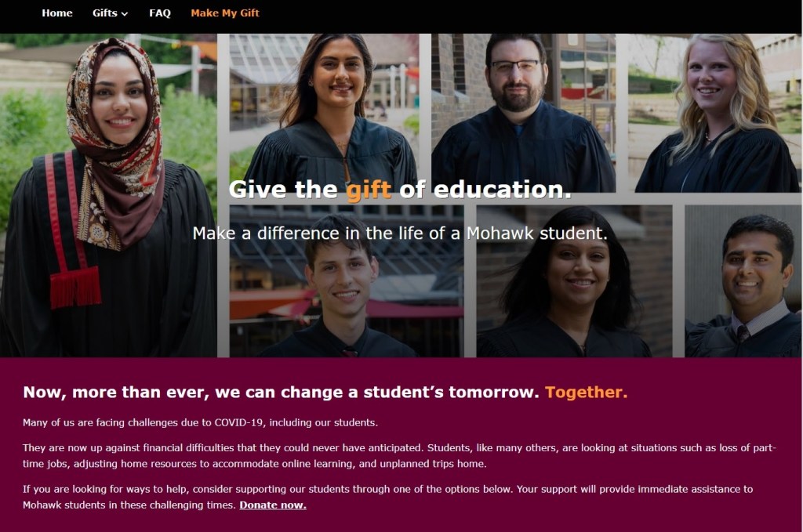Screen dimensions: 803x532
Task: Click the Give the gift of education headline
Action: pos(400,190)
